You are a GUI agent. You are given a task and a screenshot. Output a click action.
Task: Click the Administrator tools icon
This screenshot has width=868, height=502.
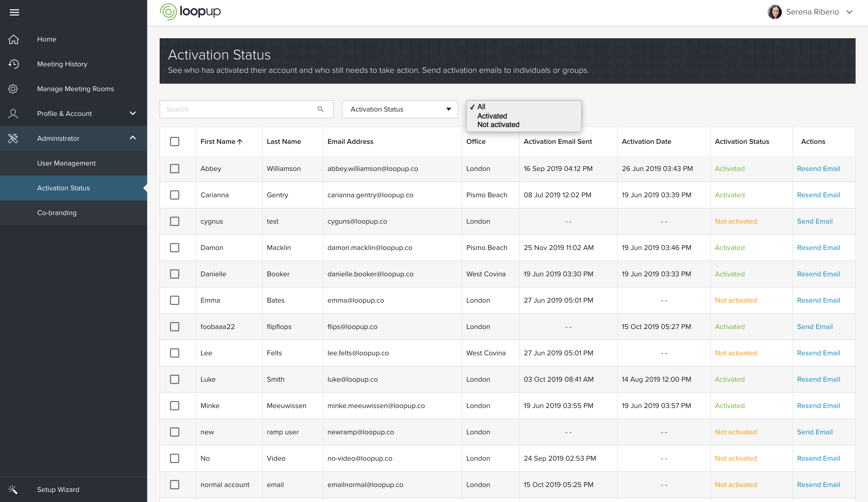(x=13, y=138)
